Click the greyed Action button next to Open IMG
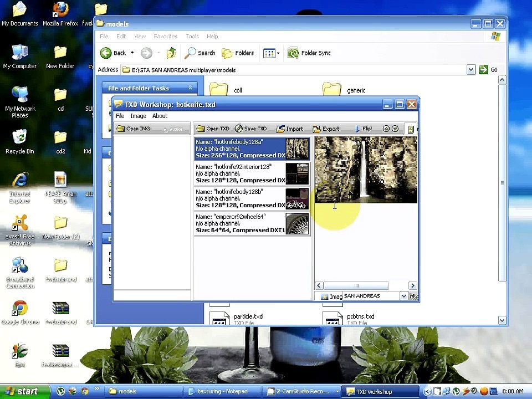The image size is (532, 399). point(173,129)
